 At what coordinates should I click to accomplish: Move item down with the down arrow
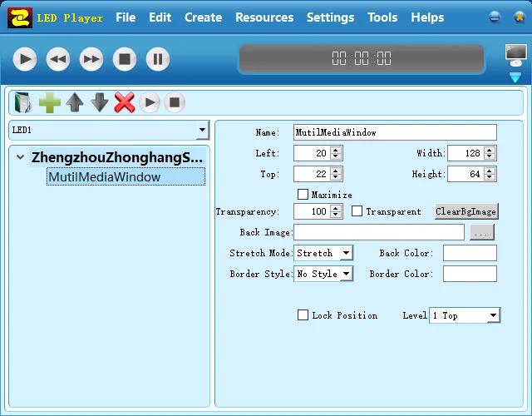pyautogui.click(x=100, y=103)
